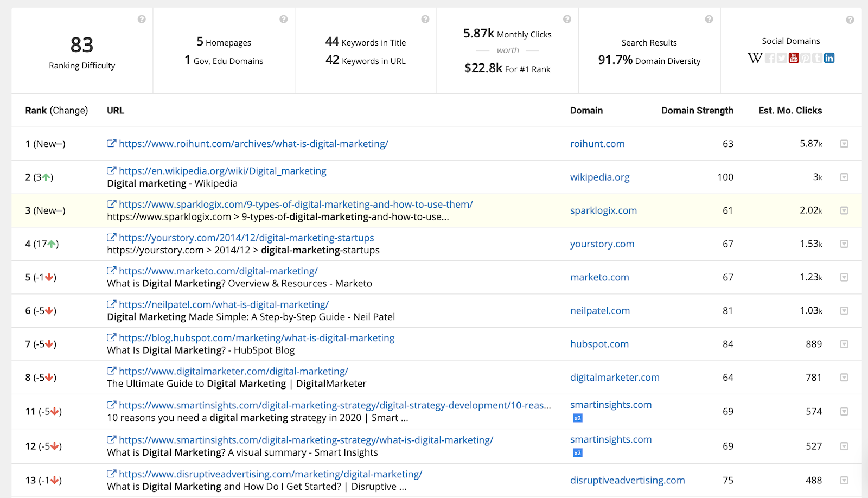
Task: Click the x2 badge in rank 11 row
Action: tap(578, 418)
